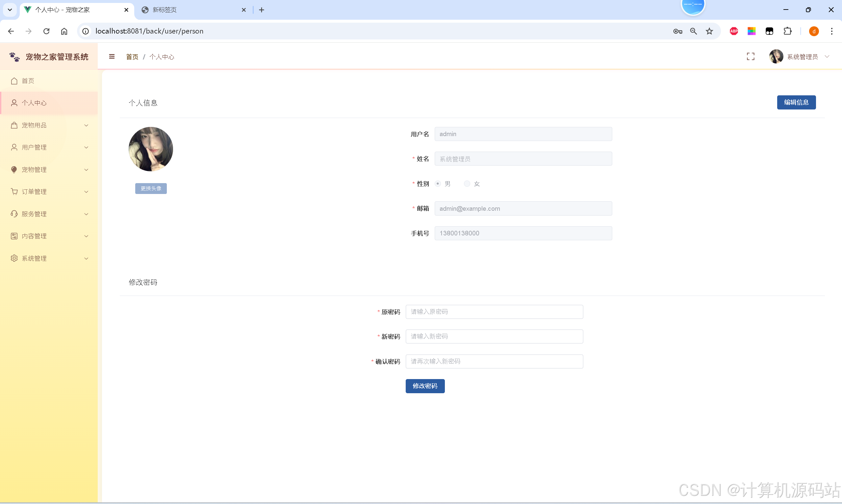Click the content icon beside 内容管理
Image resolution: width=842 pixels, height=504 pixels.
[x=14, y=236]
